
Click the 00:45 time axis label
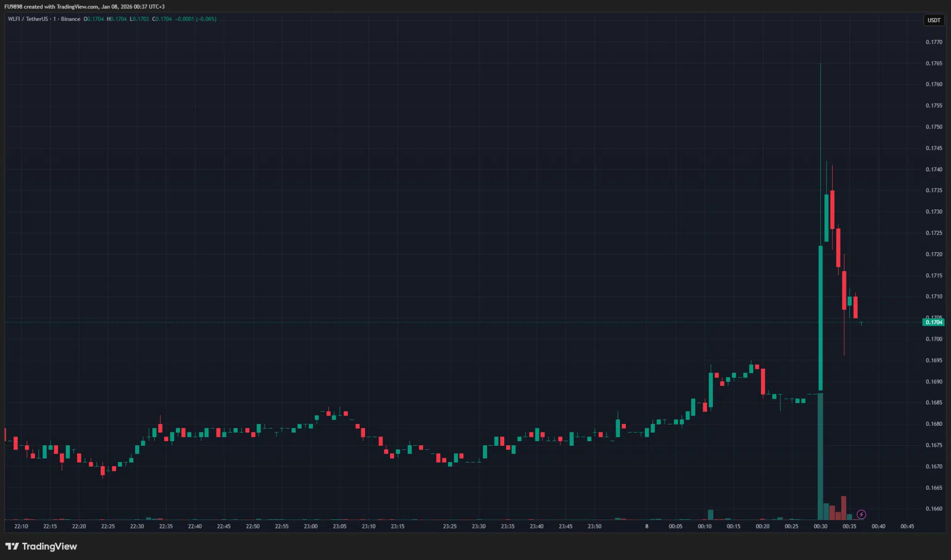tap(907, 526)
